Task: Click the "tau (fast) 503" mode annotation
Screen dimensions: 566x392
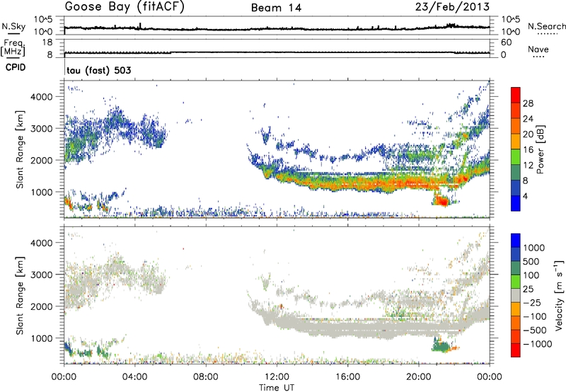Action: 99,70
